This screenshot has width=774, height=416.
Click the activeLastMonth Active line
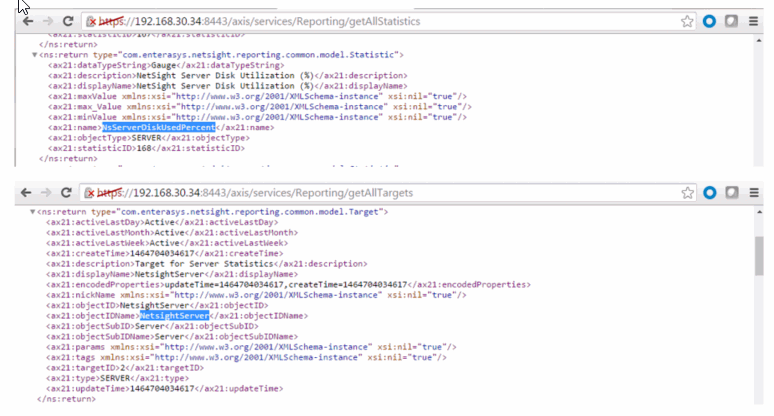[172, 232]
